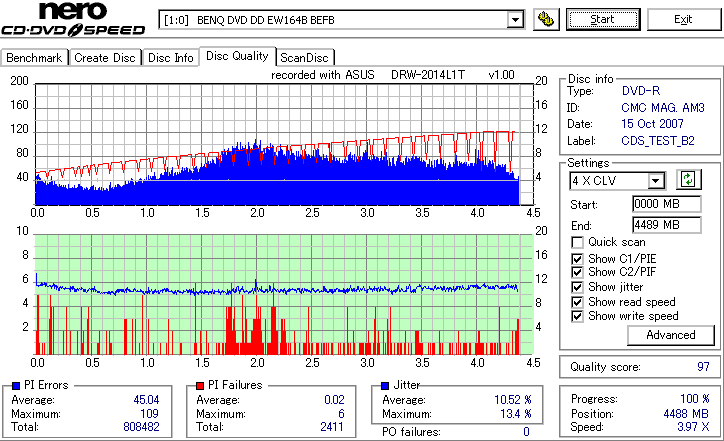The image size is (724, 441).
Task: Click the Jitter average 10.52 %
Action: click(x=513, y=400)
